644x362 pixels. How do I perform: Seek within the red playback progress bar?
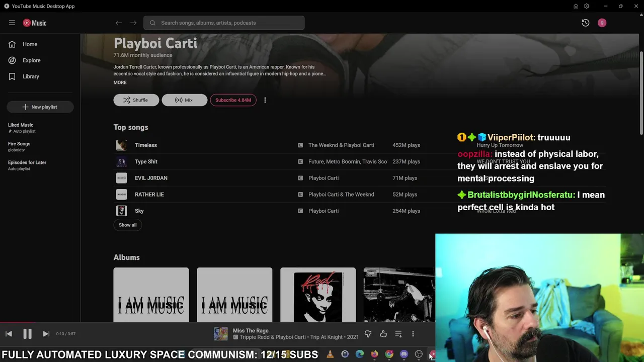coord(17,322)
